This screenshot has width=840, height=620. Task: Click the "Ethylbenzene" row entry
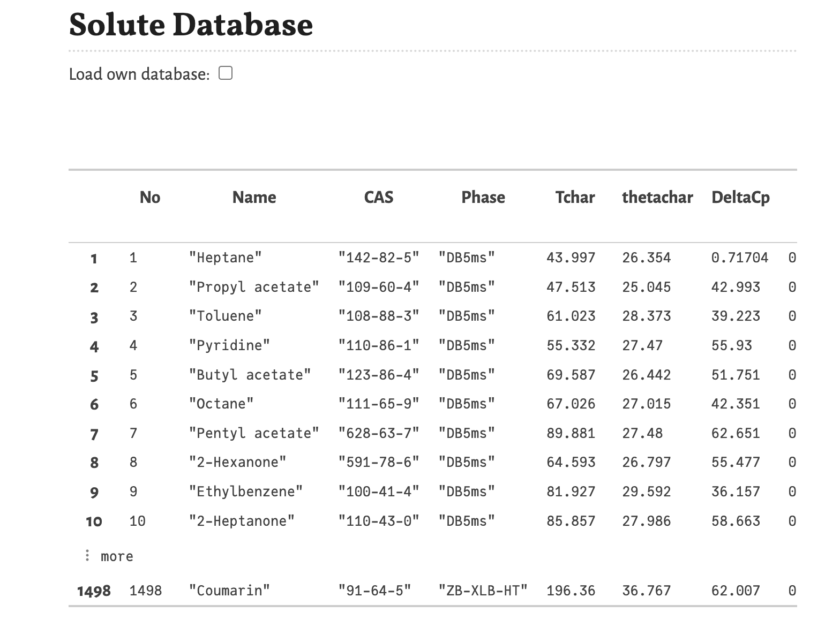tap(246, 492)
